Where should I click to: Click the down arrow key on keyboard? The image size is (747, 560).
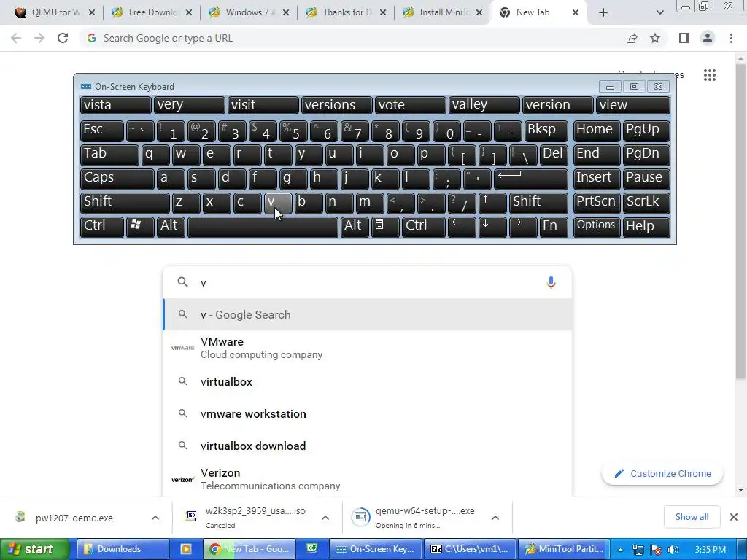tap(492, 226)
